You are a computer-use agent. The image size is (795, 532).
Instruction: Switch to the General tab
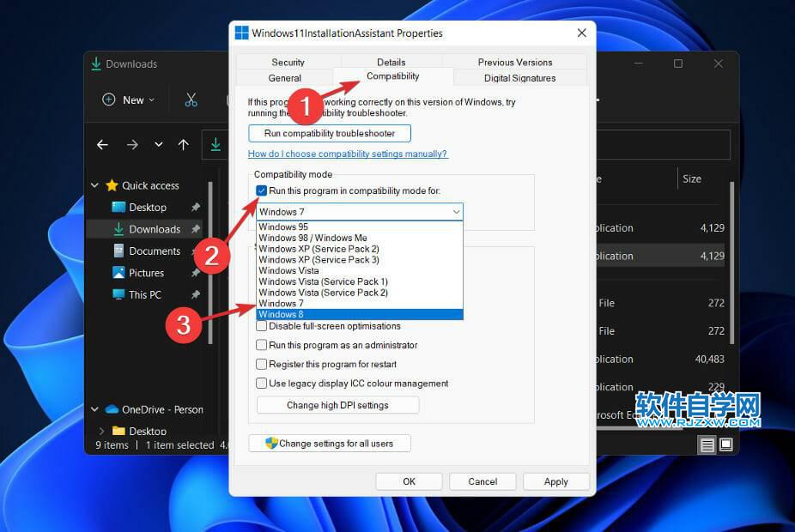pyautogui.click(x=284, y=78)
